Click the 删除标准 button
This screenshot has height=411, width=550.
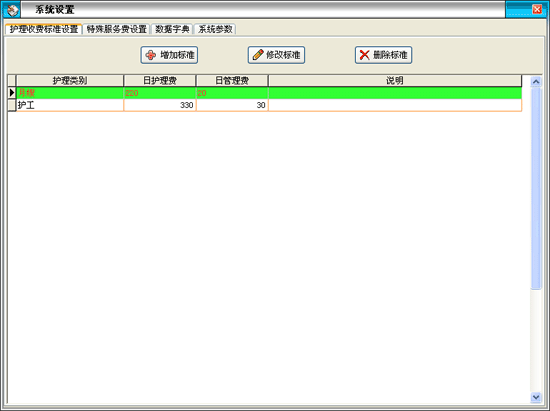point(383,55)
